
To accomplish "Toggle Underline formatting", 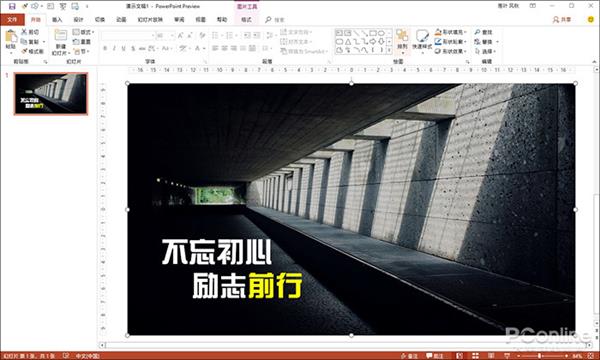I will [124, 49].
